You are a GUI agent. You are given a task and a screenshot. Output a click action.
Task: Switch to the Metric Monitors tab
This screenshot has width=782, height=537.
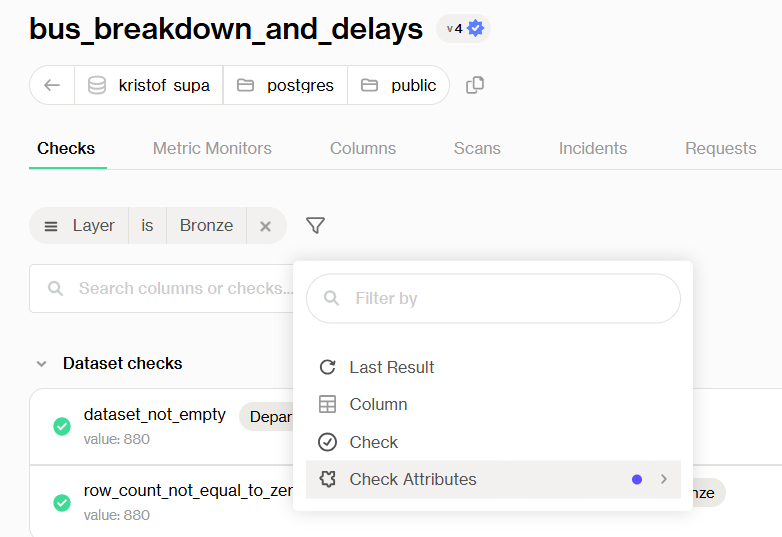click(x=212, y=148)
